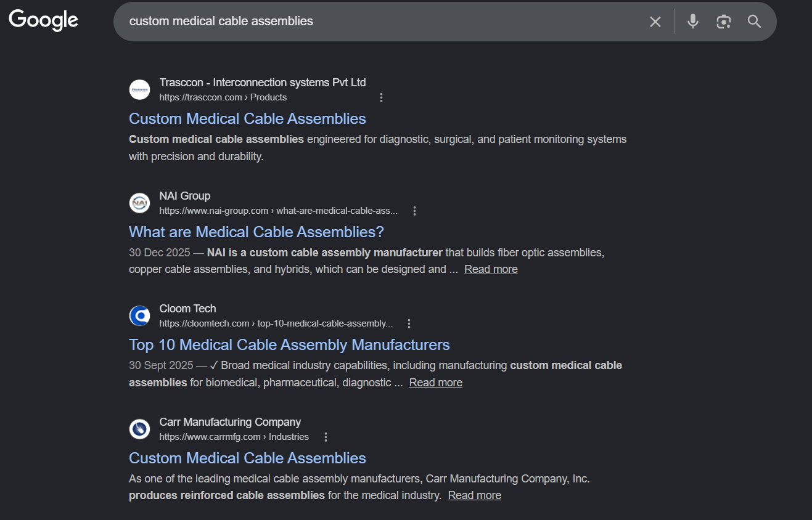
Task: Click the bold text 'NAI is a custom cable assembly manufacturer'
Action: click(325, 253)
